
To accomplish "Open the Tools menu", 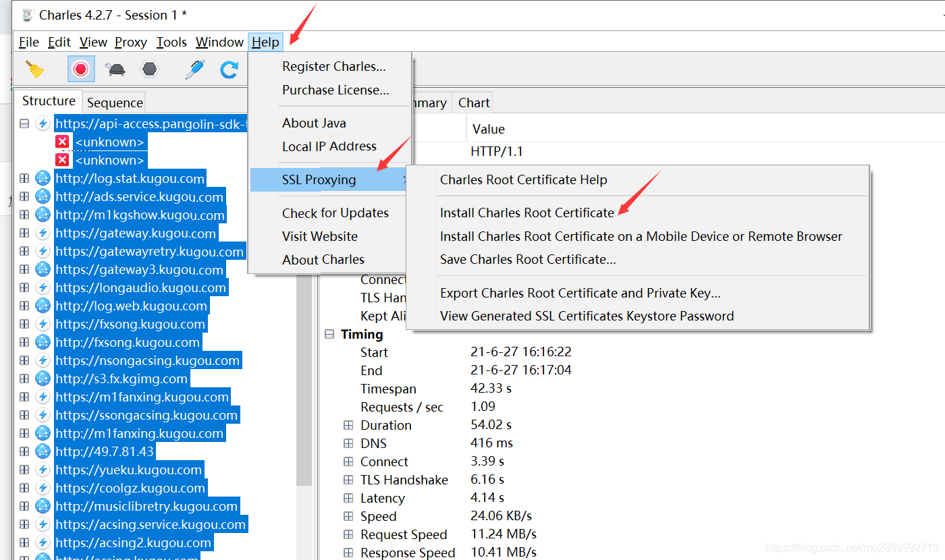I will [171, 42].
